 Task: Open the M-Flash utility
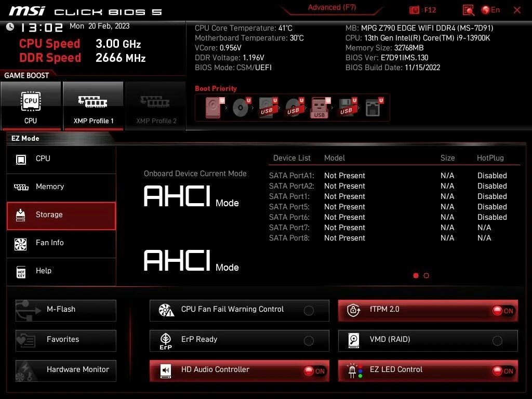66,310
